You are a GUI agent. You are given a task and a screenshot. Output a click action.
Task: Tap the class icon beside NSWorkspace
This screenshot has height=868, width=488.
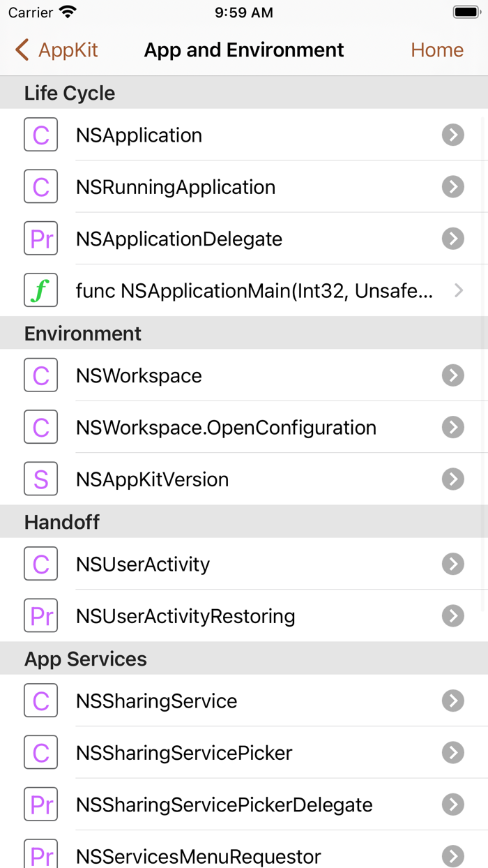[40, 375]
